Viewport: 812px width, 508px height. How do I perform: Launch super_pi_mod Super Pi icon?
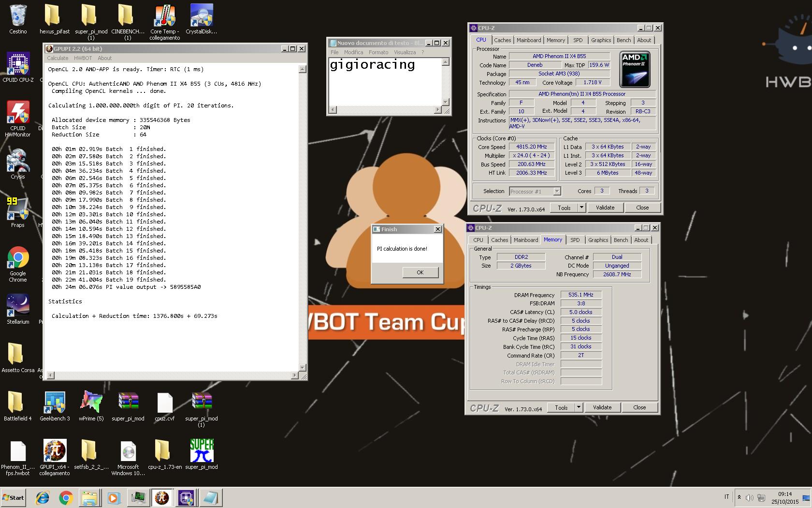click(202, 455)
